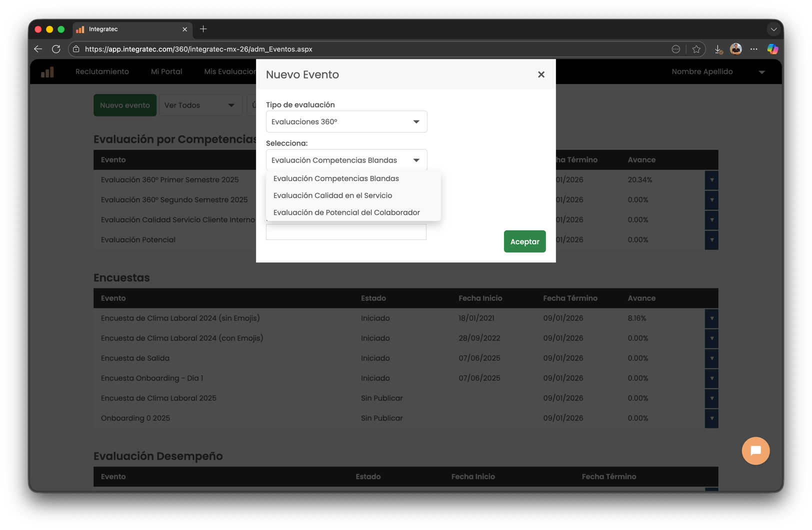Open the Reclutamiento menu
Viewport: 812px width, 530px height.
pyautogui.click(x=102, y=71)
